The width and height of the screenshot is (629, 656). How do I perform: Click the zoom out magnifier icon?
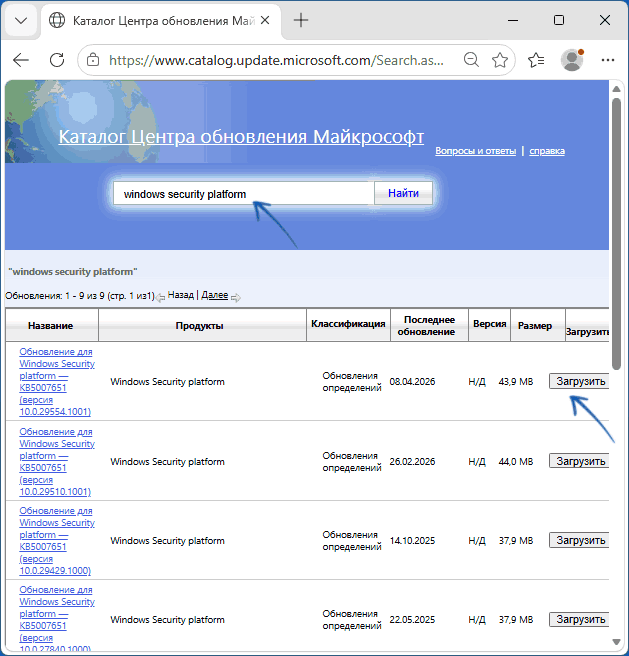(471, 60)
